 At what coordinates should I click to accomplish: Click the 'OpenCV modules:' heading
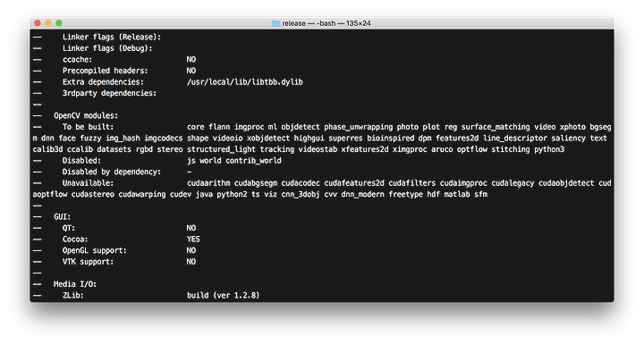pyautogui.click(x=86, y=115)
